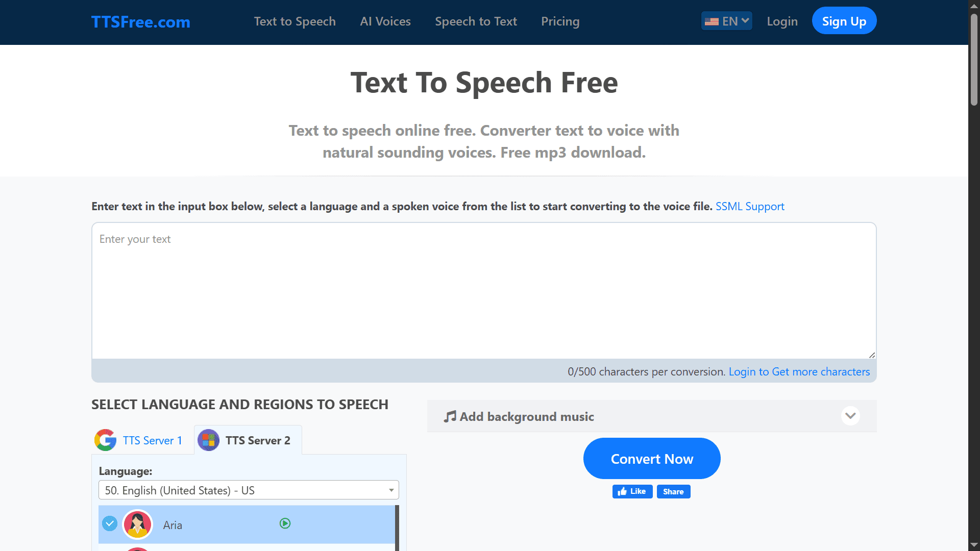
Task: Select the Google icon on TTS Server 1
Action: coord(105,440)
